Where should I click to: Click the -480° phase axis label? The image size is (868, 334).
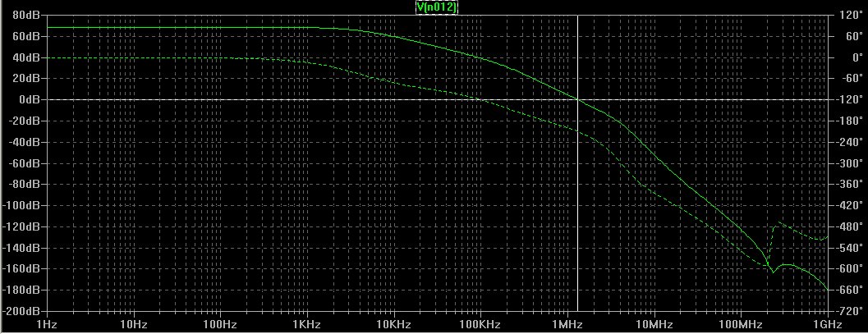pos(848,226)
